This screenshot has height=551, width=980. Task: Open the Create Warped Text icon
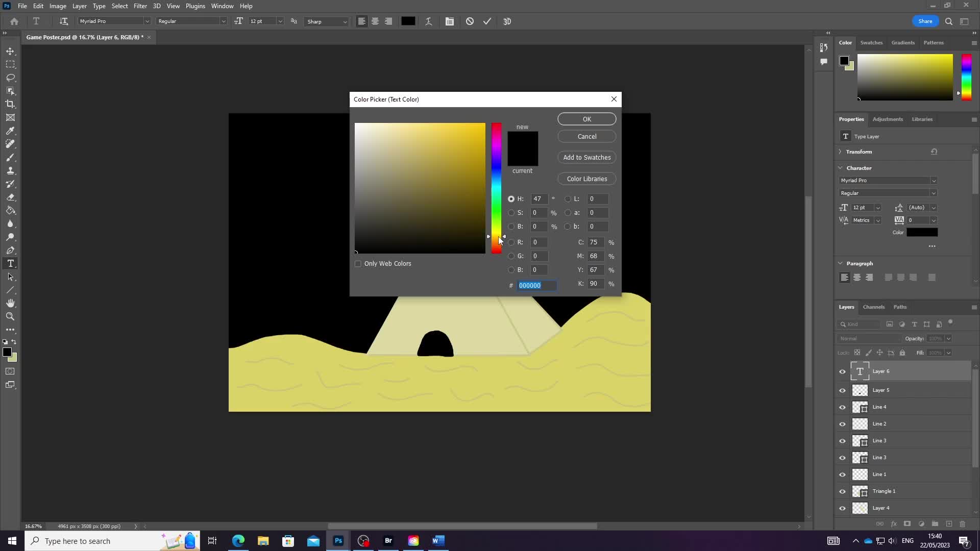[x=429, y=21]
